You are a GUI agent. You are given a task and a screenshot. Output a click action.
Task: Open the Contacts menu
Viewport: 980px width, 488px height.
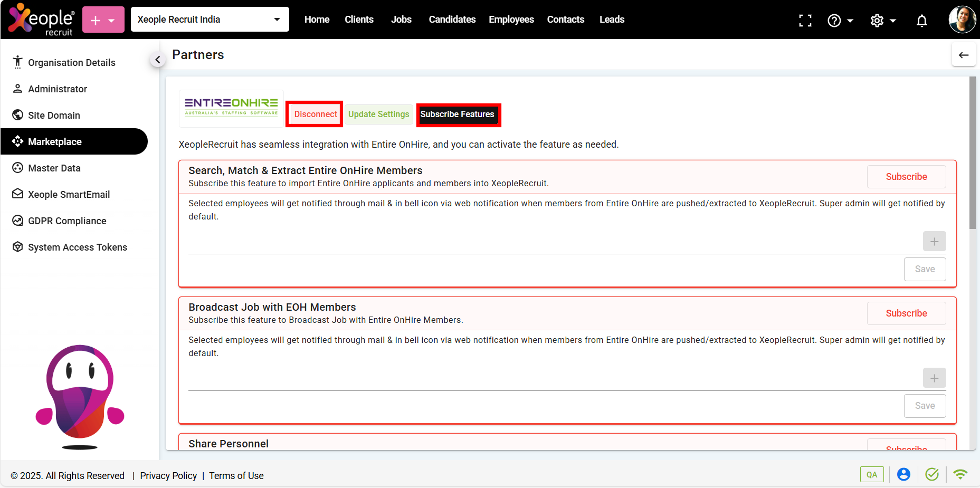(x=566, y=20)
